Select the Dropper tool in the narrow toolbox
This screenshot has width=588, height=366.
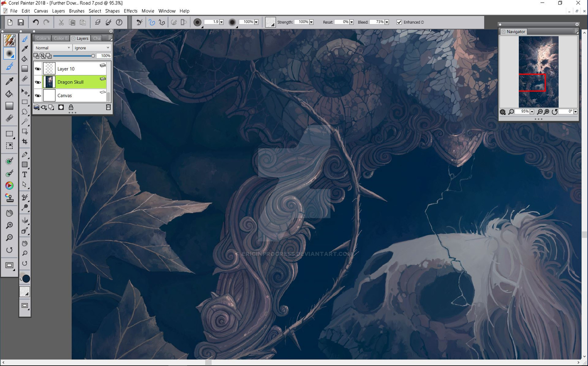(x=25, y=49)
